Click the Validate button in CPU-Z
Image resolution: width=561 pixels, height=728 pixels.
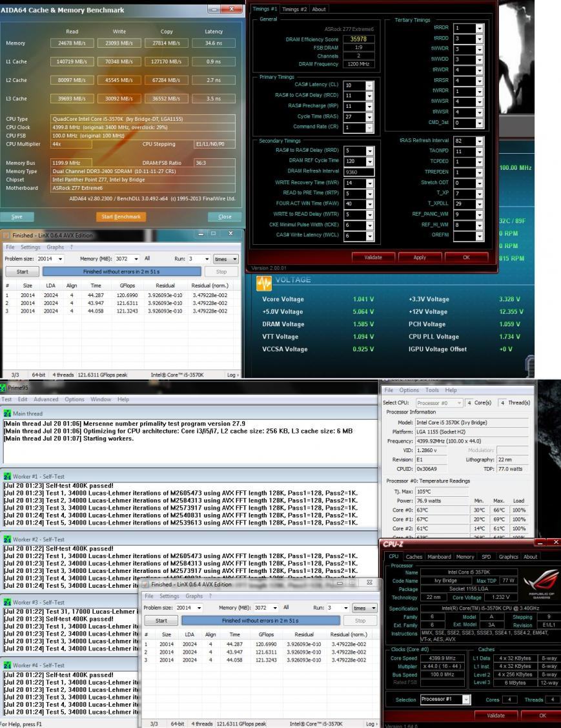(x=496, y=716)
